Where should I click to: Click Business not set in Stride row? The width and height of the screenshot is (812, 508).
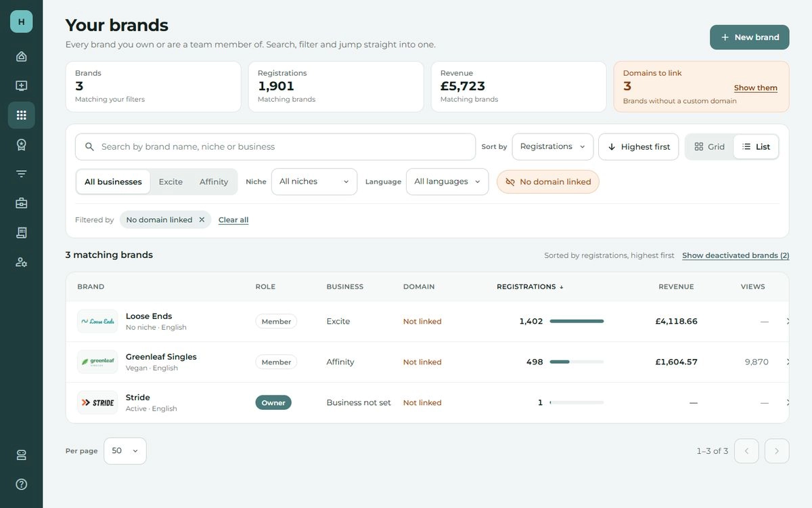tap(359, 403)
